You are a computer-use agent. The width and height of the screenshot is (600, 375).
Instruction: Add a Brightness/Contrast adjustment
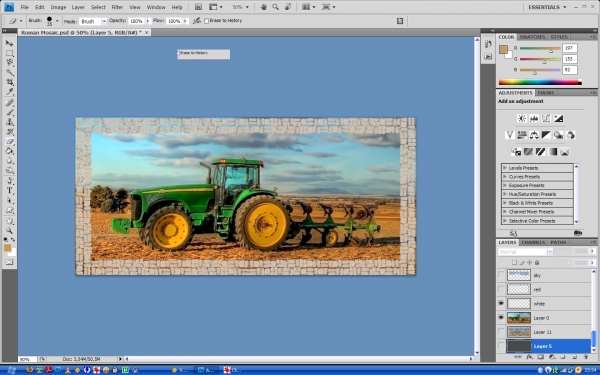click(522, 118)
